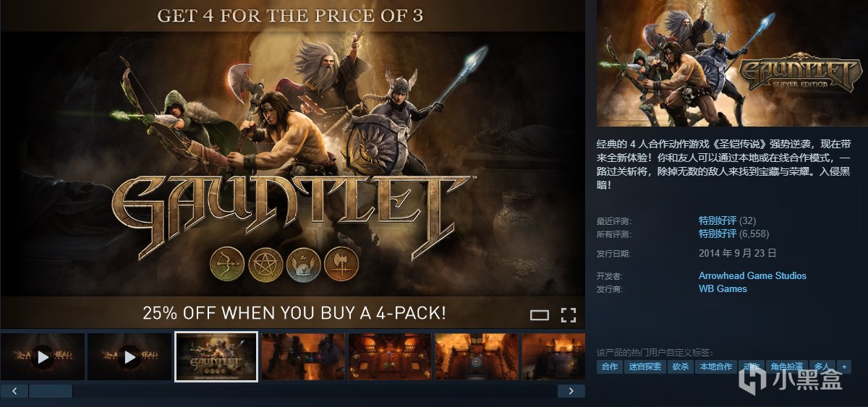Select the 迷宫探索 tag
The height and width of the screenshot is (407, 868).
(644, 367)
